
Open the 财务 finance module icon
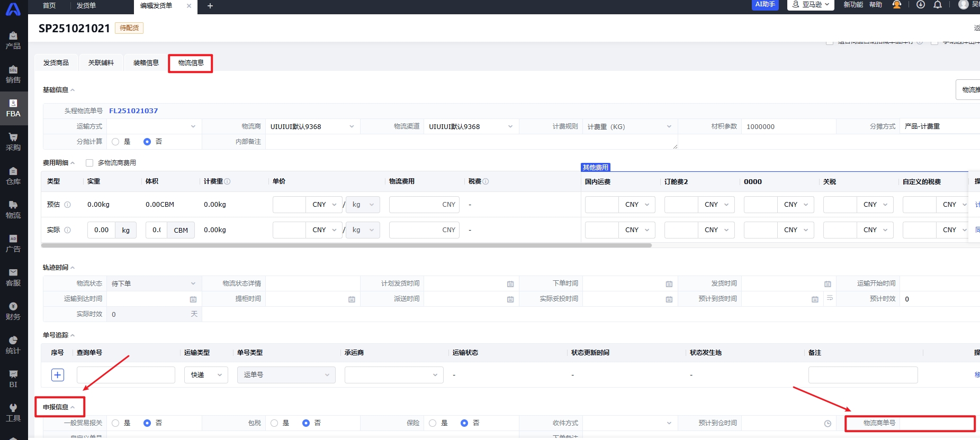(x=13, y=311)
